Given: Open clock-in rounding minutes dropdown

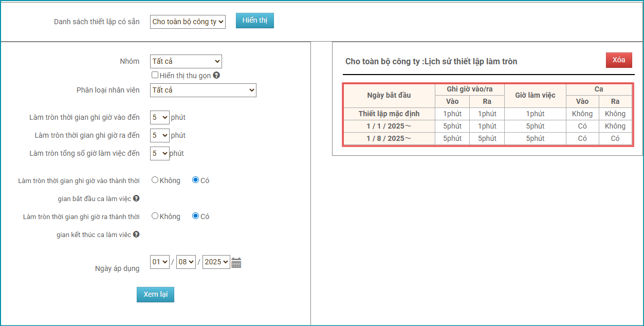Looking at the screenshot, I should pyautogui.click(x=159, y=117).
